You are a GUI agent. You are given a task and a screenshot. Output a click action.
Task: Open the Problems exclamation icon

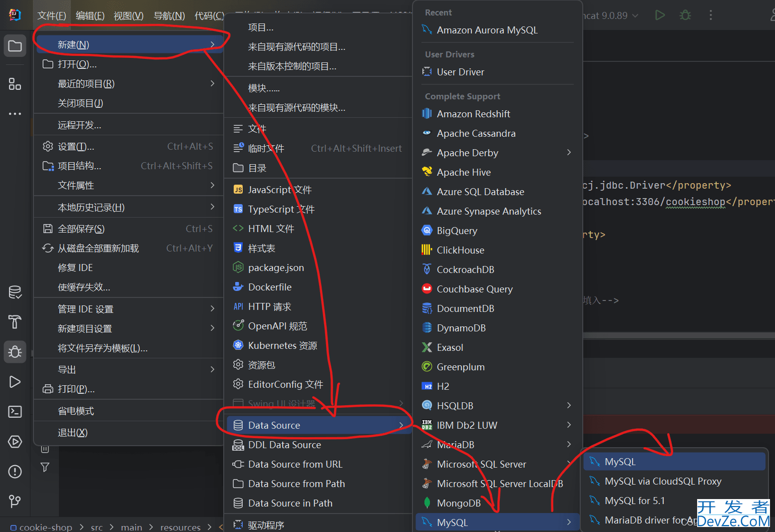tap(15, 472)
